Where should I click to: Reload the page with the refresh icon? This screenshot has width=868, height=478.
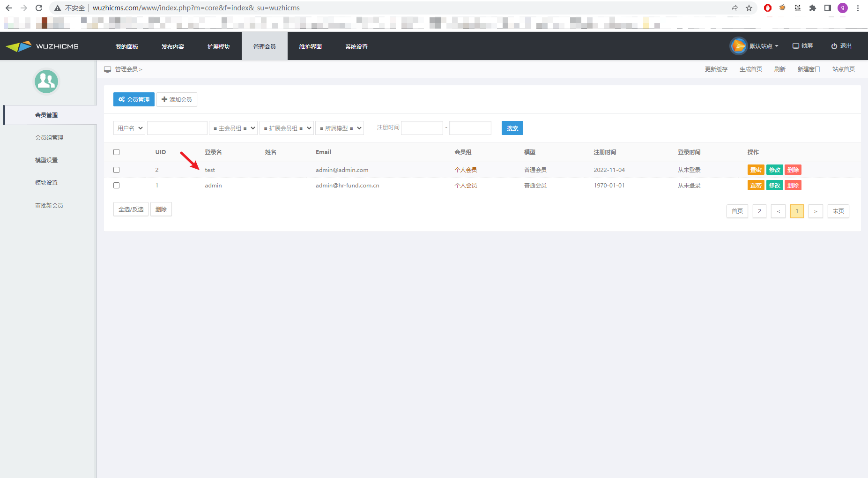[x=39, y=8]
